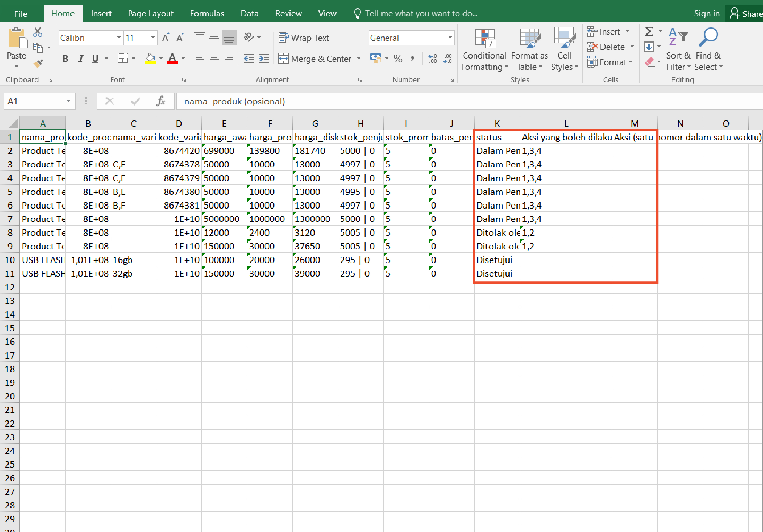
Task: Select cell K10 containing Disetujui
Action: click(496, 260)
